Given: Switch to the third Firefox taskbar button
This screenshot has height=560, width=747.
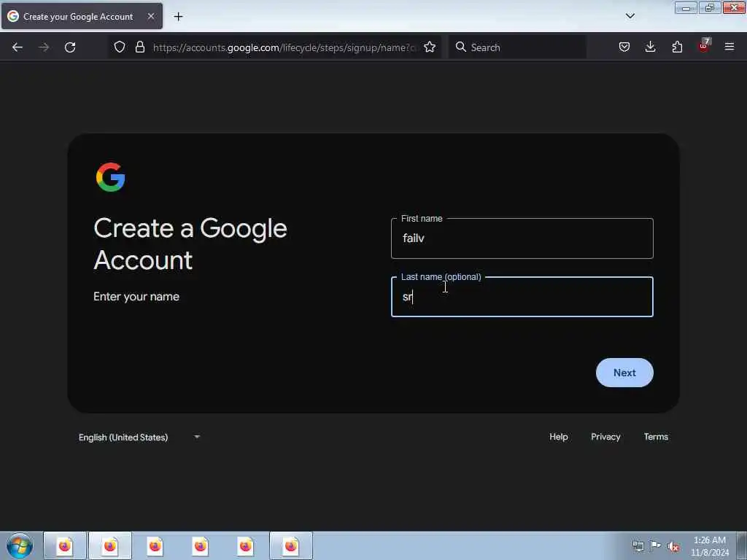Looking at the screenshot, I should coord(155,545).
